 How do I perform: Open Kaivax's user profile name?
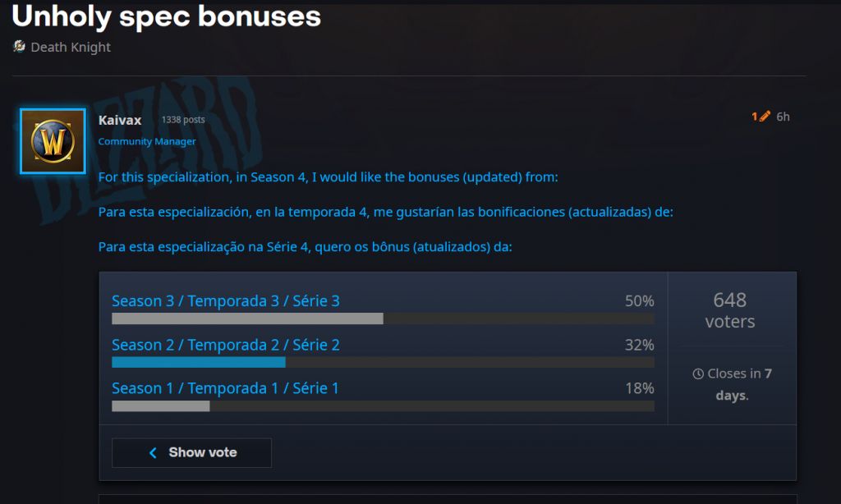(120, 120)
